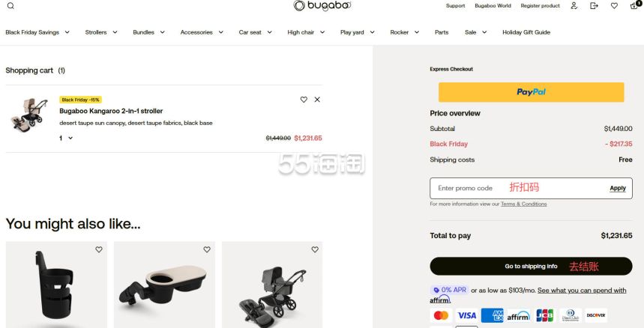Open the wishlist heart in header

614,5
